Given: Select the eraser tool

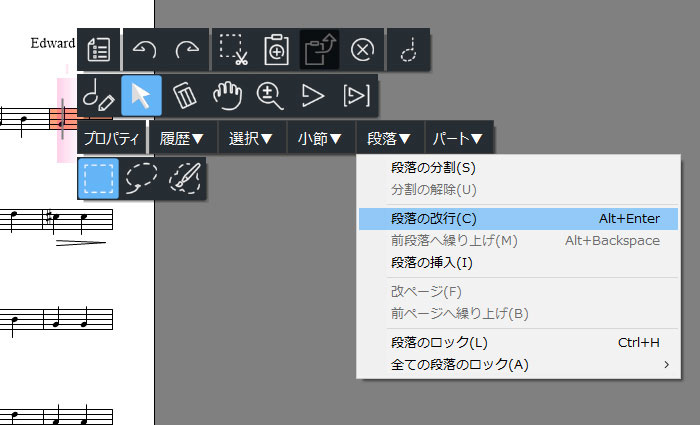Looking at the screenshot, I should point(184,96).
